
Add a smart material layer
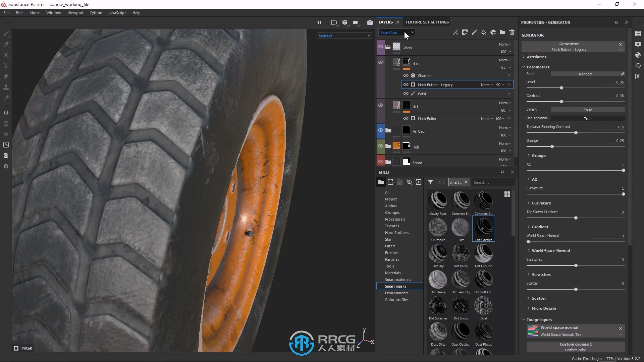(493, 33)
